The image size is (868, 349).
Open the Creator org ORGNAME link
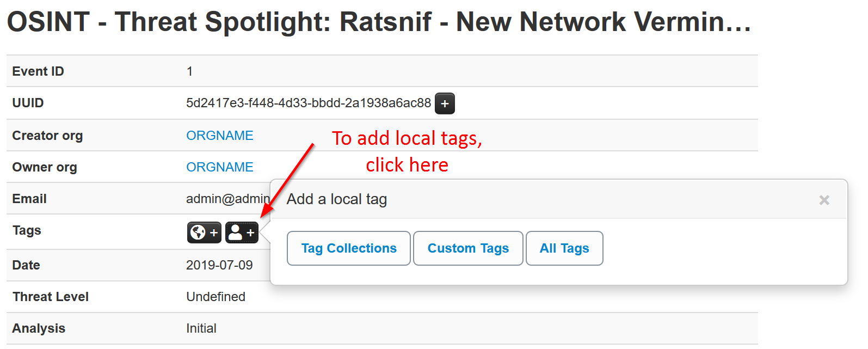220,136
